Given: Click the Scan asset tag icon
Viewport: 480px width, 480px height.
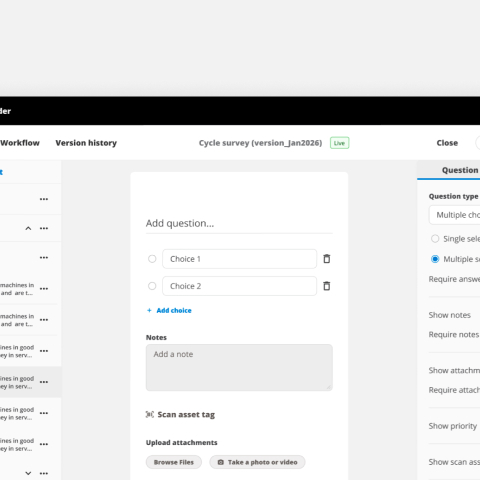Looking at the screenshot, I should [150, 414].
